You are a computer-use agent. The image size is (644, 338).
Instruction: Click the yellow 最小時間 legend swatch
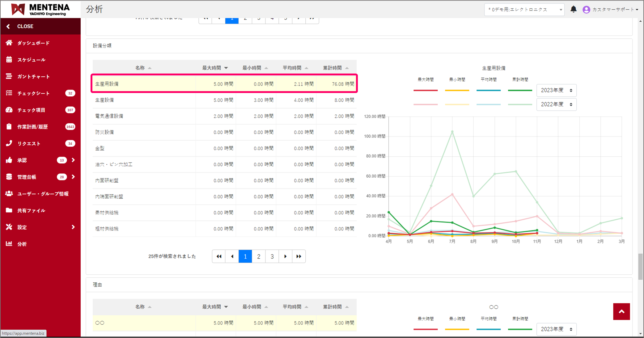(x=457, y=90)
